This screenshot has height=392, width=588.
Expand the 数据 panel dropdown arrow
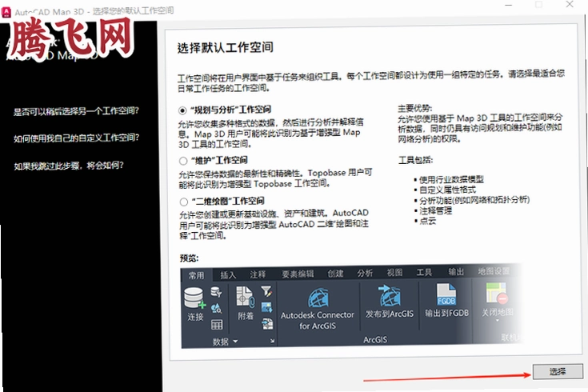[x=235, y=342]
